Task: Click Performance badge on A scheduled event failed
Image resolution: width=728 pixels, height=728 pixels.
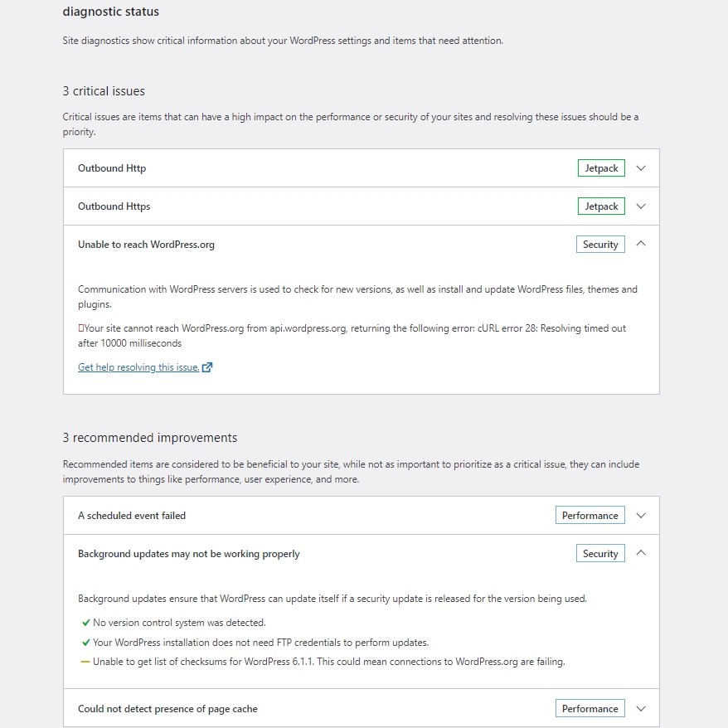Action: point(590,516)
